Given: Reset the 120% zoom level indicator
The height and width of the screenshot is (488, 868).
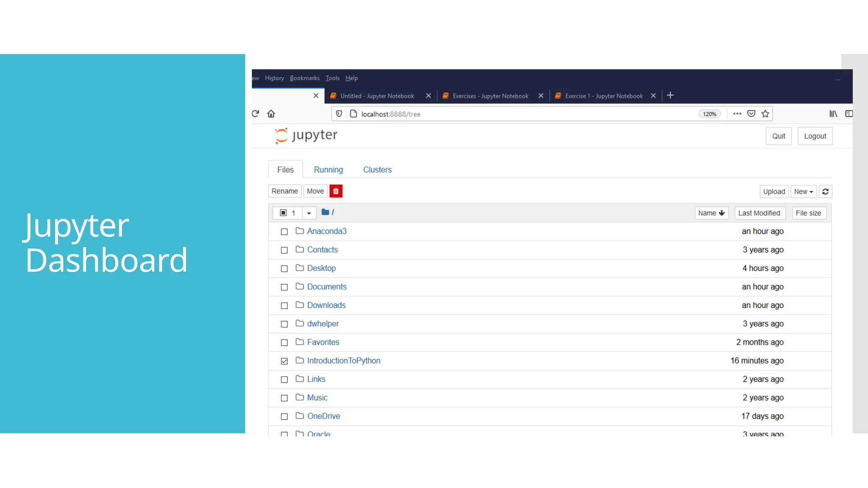Looking at the screenshot, I should click(x=709, y=114).
